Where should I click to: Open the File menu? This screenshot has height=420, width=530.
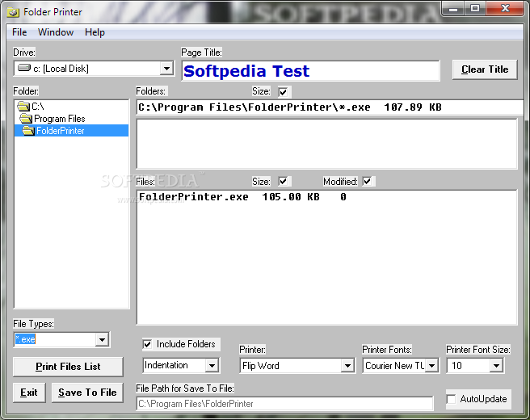[x=19, y=32]
